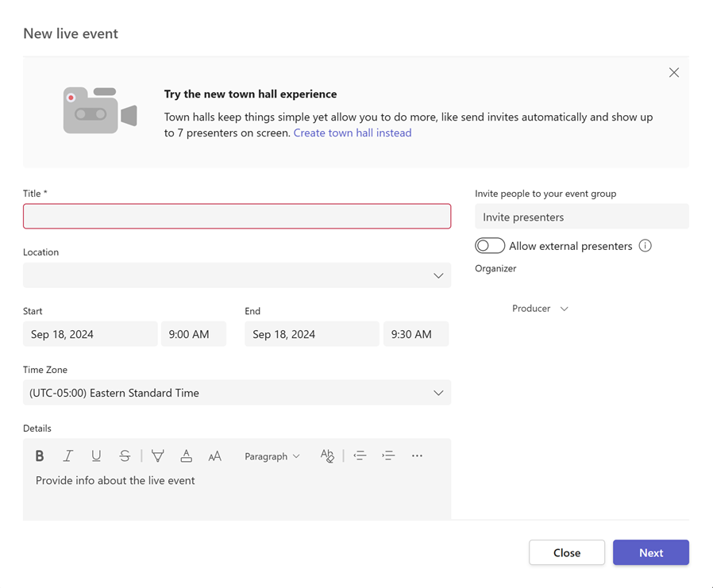Click the underline formatting icon
This screenshot has height=588, width=713.
[x=96, y=456]
